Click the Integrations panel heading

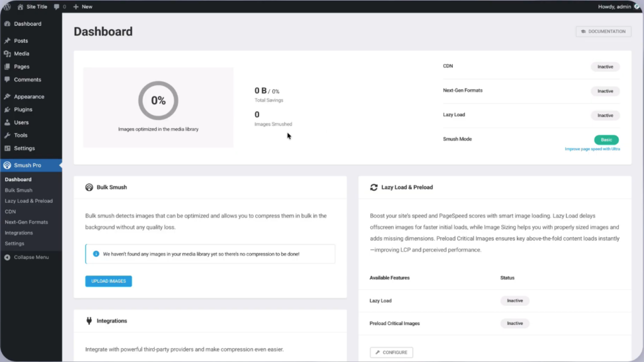pyautogui.click(x=112, y=321)
